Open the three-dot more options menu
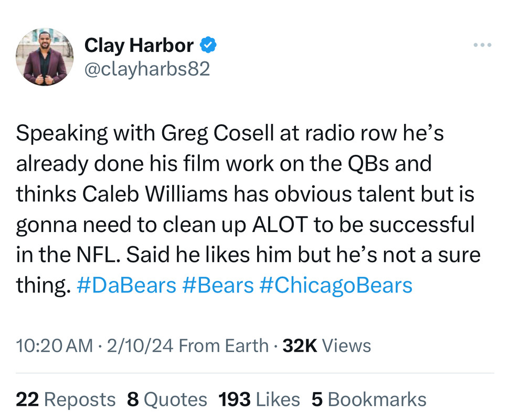Image resolution: width=510 pixels, height=420 pixels. click(482, 45)
